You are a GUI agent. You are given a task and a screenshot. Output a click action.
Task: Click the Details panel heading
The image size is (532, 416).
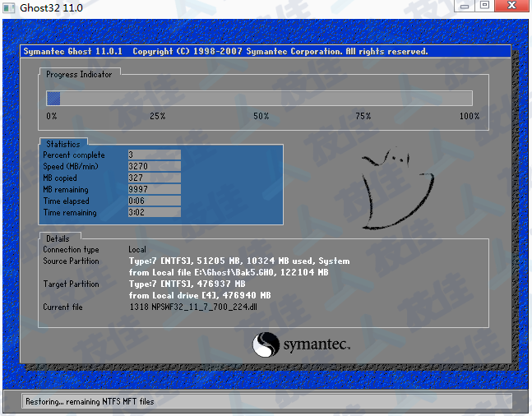coord(58,239)
